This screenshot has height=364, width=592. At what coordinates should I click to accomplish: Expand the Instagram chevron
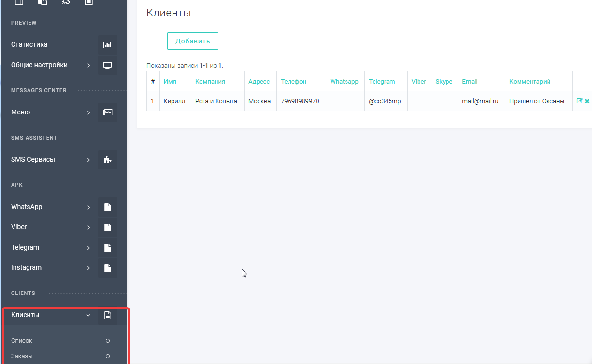[88, 268]
